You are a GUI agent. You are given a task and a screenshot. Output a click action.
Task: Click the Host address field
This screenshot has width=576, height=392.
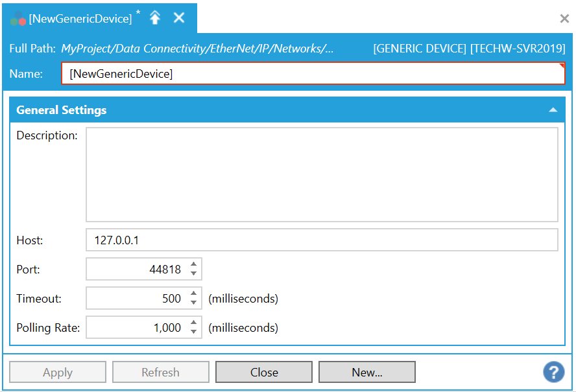point(321,240)
